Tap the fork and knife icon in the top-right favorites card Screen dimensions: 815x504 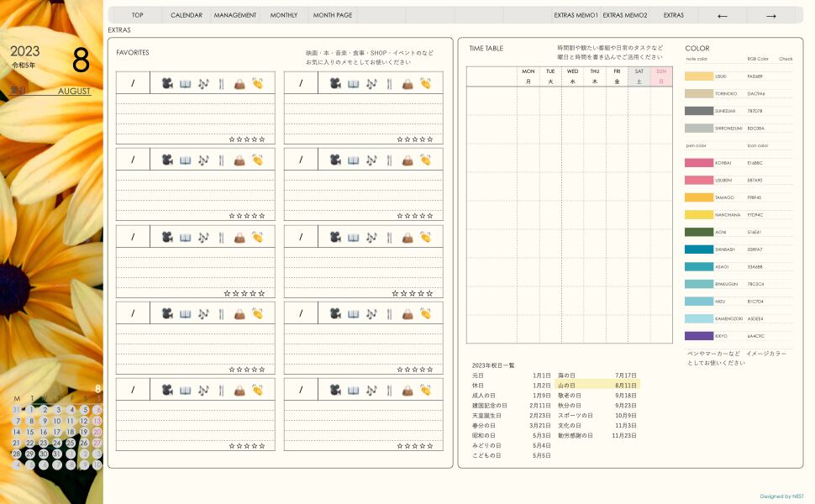389,83
